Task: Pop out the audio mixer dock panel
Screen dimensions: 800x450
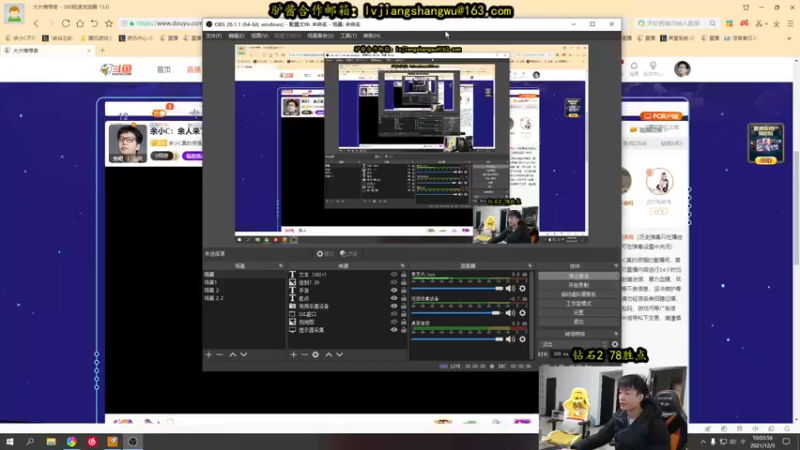Action: 530,266
